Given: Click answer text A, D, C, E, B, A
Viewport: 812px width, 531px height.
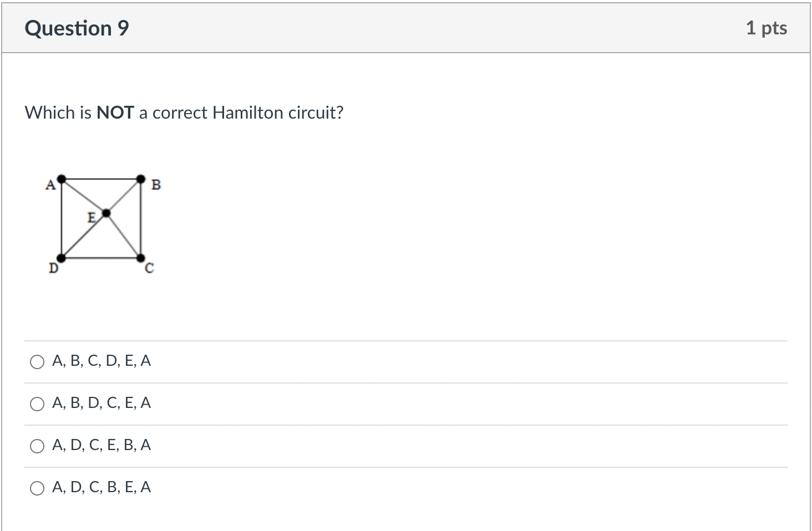Looking at the screenshot, I should coord(101,445).
